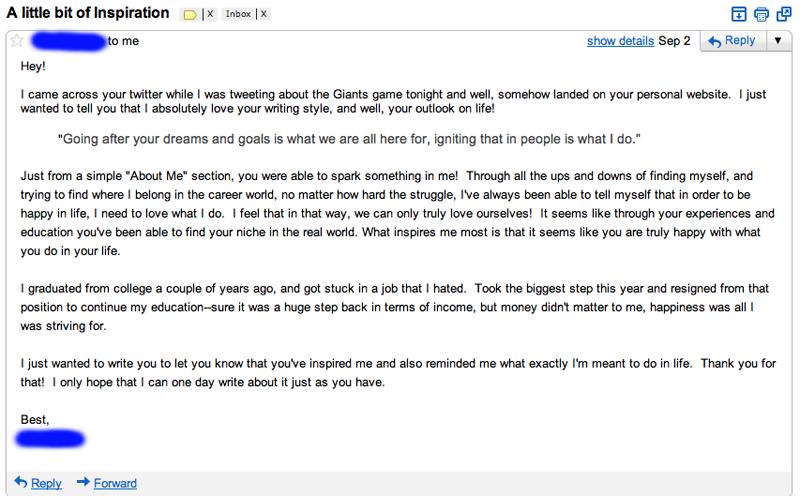Remove the Inbox label with its X
Image resolution: width=800 pixels, height=496 pixels.
pos(264,14)
